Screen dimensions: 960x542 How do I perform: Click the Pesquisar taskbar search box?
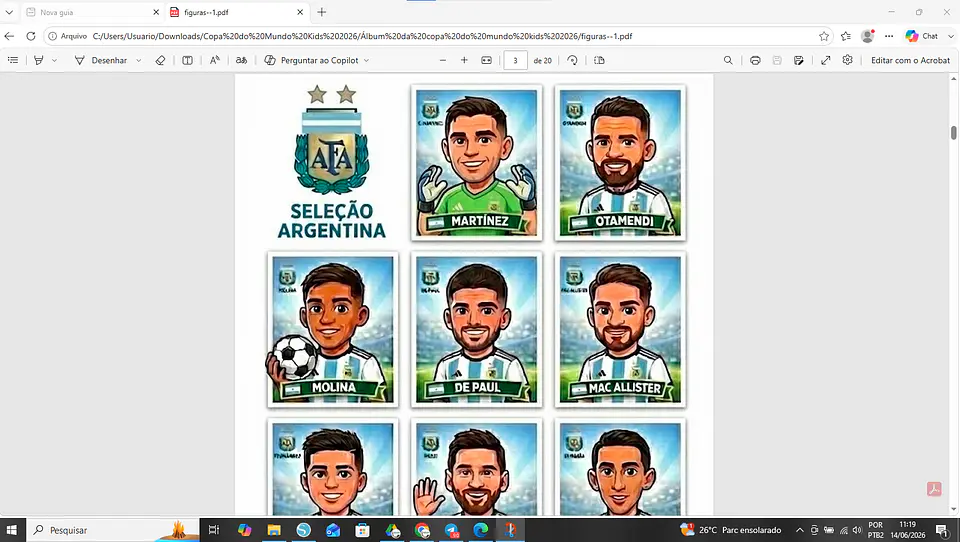click(114, 530)
